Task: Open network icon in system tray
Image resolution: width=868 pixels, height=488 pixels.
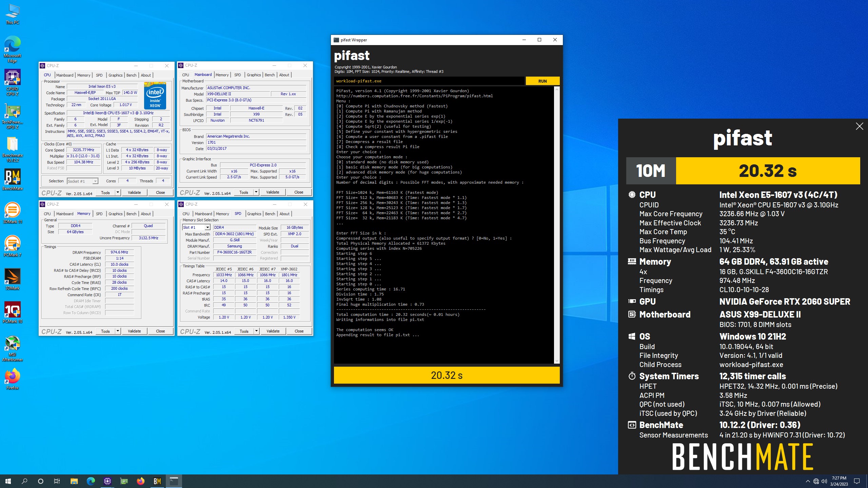Action: pyautogui.click(x=816, y=481)
